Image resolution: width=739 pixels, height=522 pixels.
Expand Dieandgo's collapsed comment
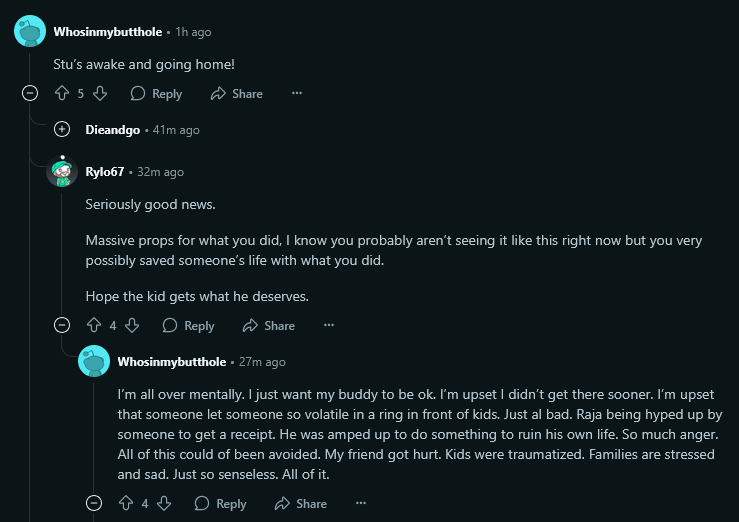62,130
